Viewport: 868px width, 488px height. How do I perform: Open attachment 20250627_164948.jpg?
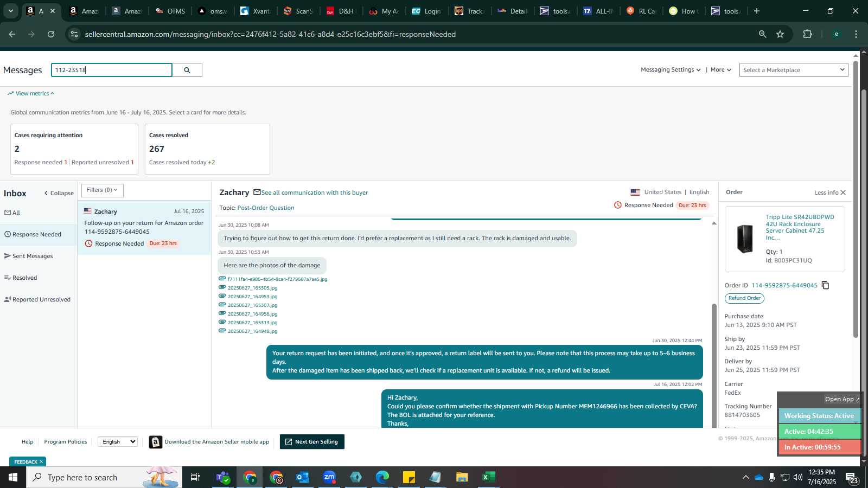tap(252, 331)
